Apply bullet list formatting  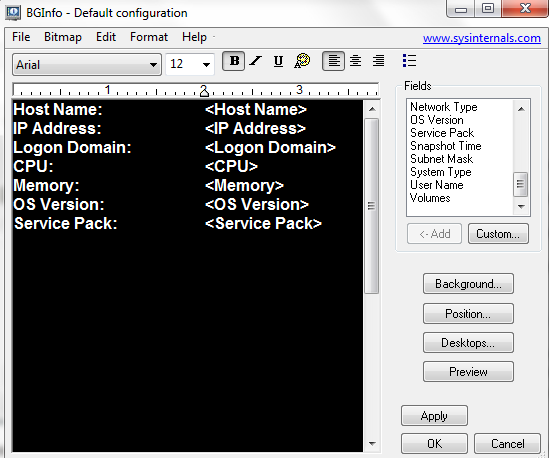(x=409, y=61)
